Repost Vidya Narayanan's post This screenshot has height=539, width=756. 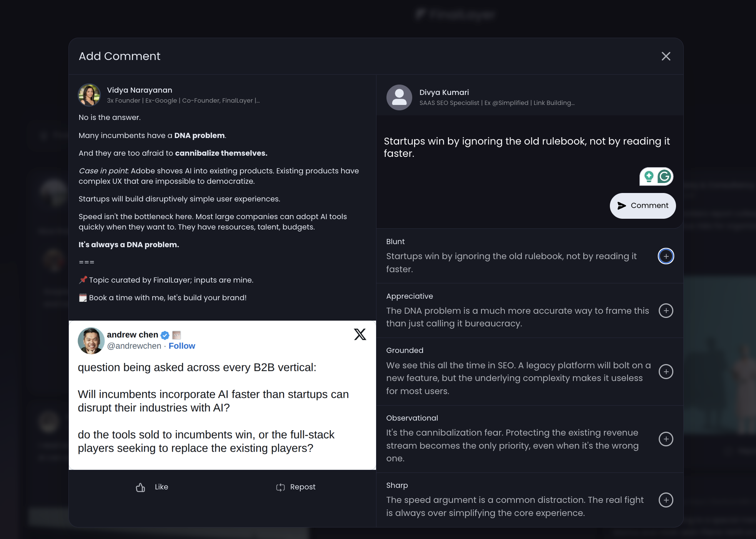(x=296, y=487)
